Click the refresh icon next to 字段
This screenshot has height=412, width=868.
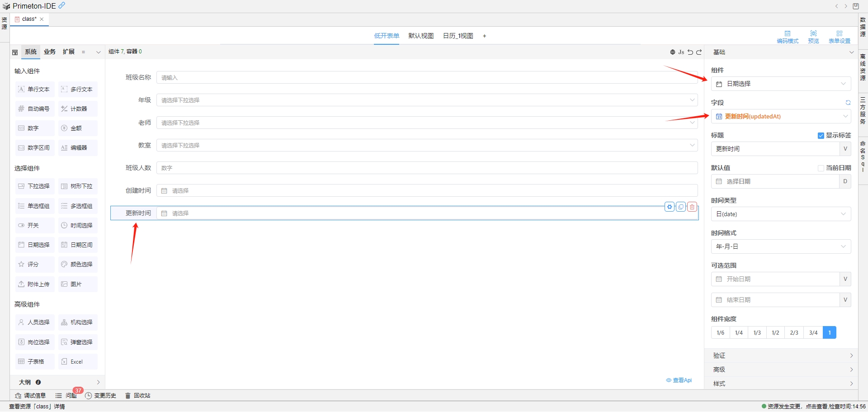[x=848, y=102]
